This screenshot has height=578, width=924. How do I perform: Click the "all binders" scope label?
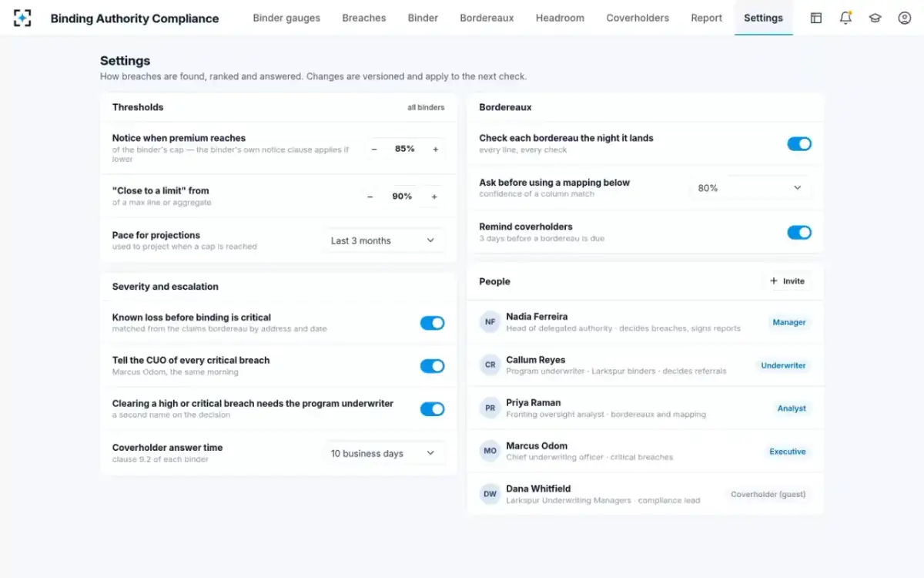[x=426, y=107]
